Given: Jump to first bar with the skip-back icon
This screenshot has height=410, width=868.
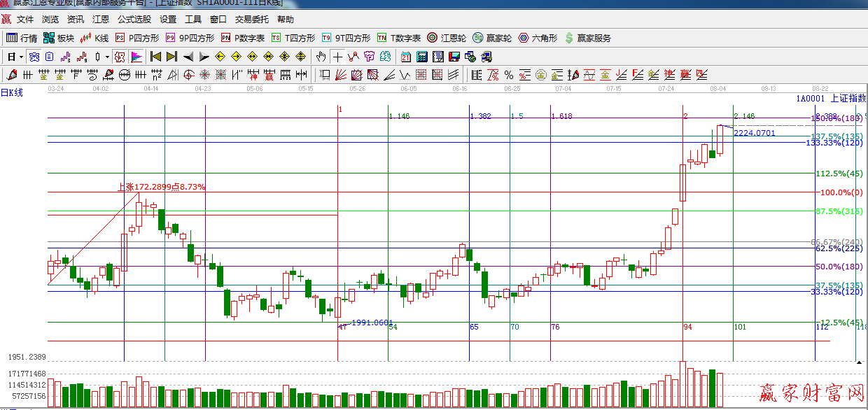Looking at the screenshot, I should [x=155, y=57].
